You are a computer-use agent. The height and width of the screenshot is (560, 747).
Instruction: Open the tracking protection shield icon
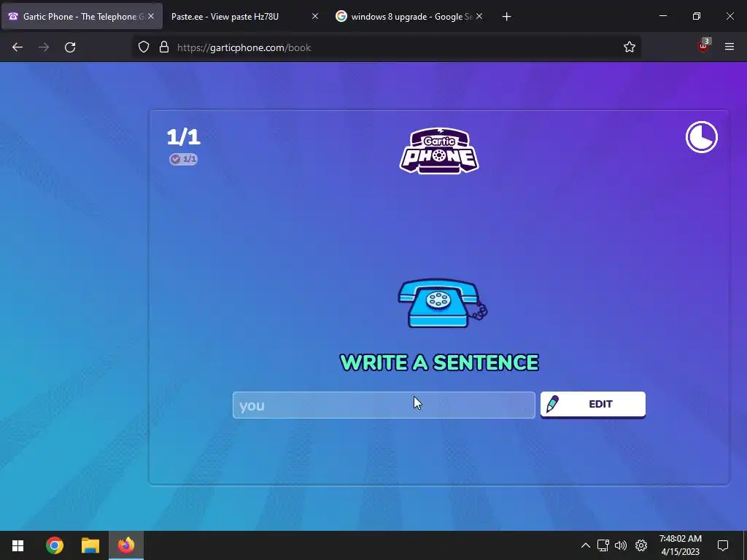tap(144, 47)
